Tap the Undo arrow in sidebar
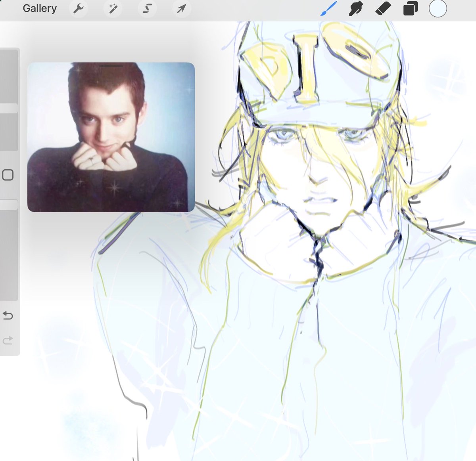The image size is (476, 461). point(8,316)
